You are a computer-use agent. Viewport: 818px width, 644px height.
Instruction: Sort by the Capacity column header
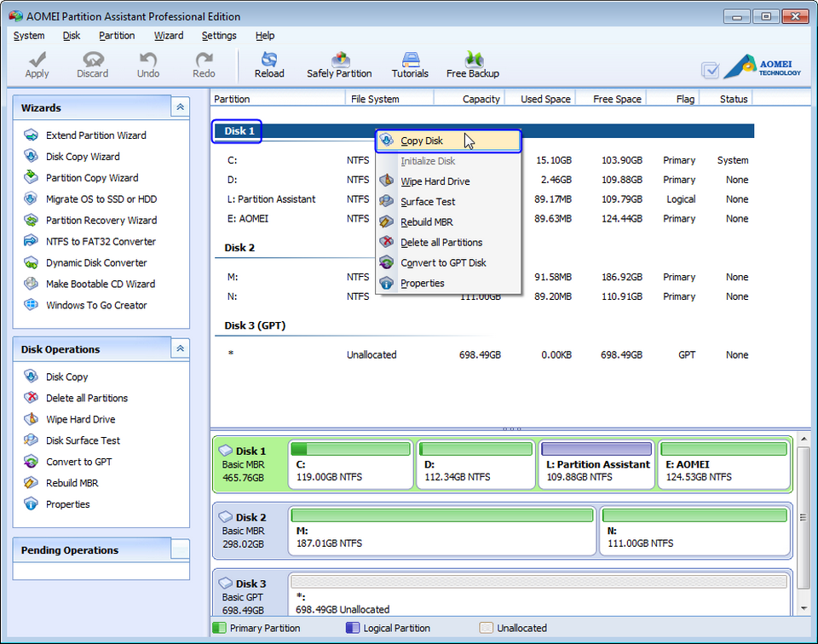469,99
